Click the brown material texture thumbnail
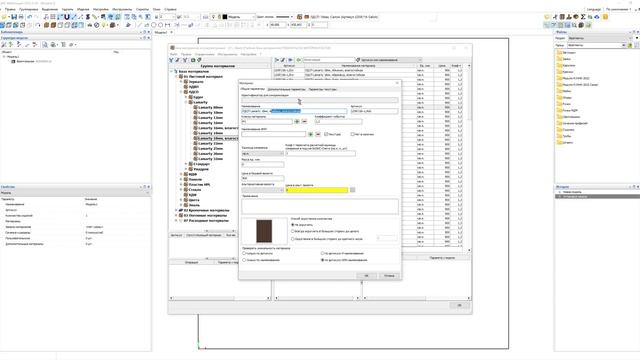 click(264, 231)
